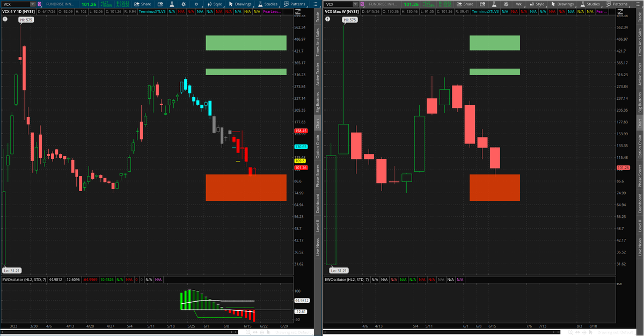Image resolution: width=644 pixels, height=336 pixels.
Task: Click the FearLess study label in the left chart
Action: [272, 11]
